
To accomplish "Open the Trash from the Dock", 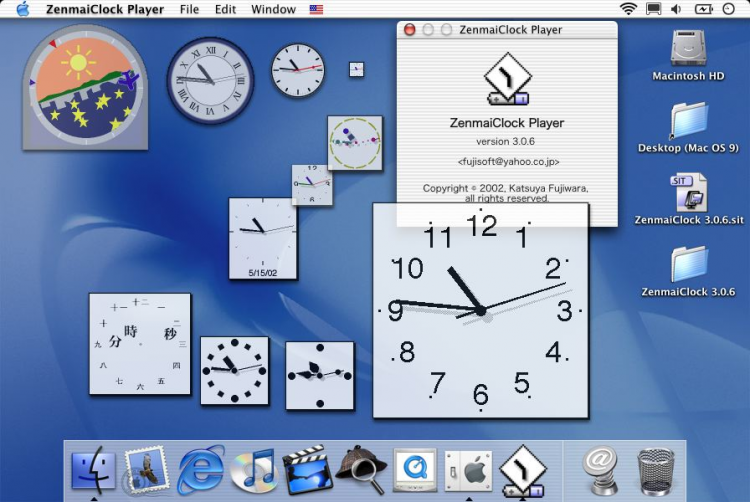I will [x=656, y=471].
